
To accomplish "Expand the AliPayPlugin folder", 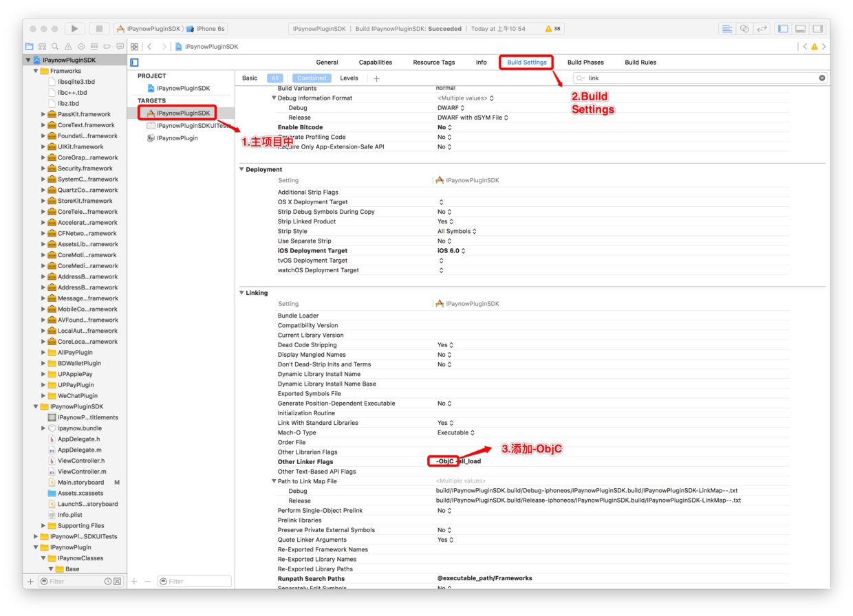I will [43, 353].
